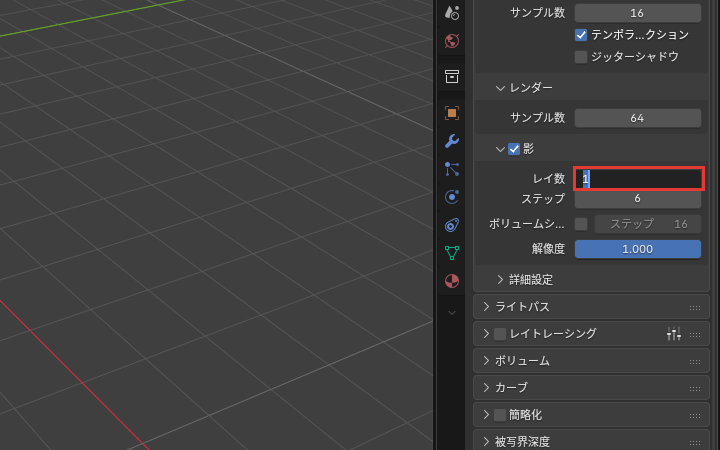Open the Particles properties tab icon

coord(452,169)
